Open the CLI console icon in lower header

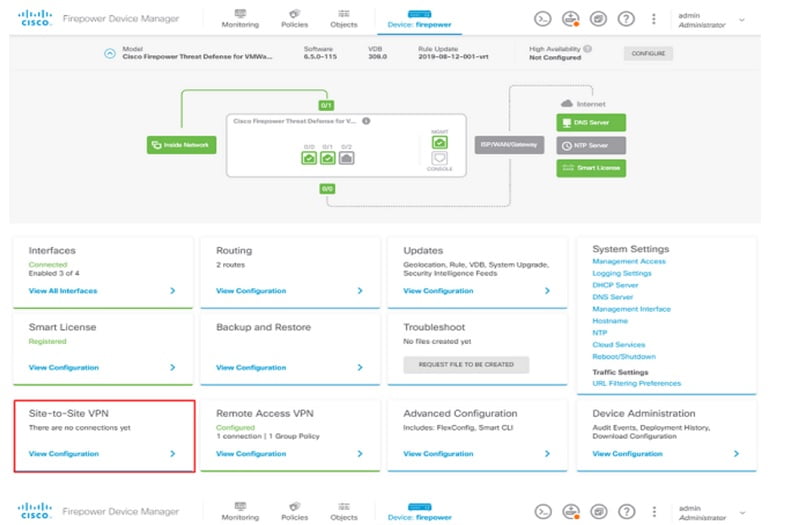(x=543, y=511)
